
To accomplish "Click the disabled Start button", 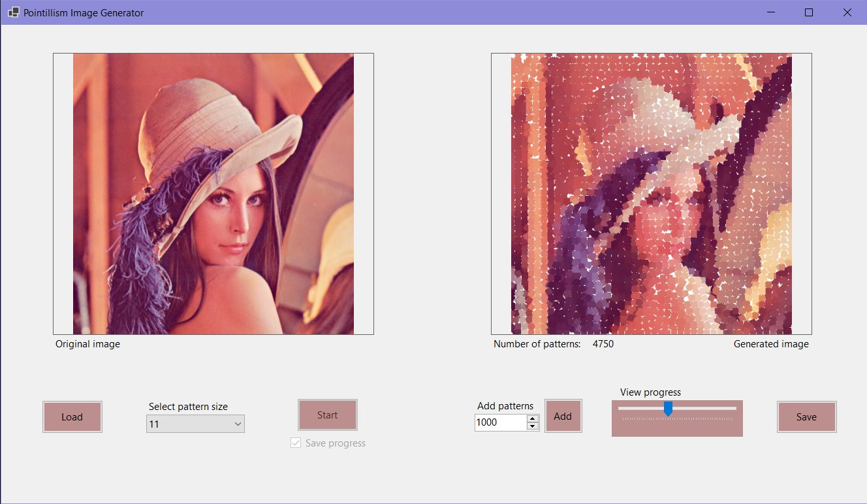I will 327,415.
